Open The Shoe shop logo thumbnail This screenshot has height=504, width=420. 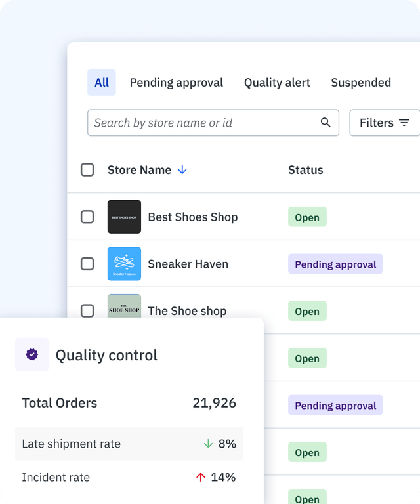point(124,306)
